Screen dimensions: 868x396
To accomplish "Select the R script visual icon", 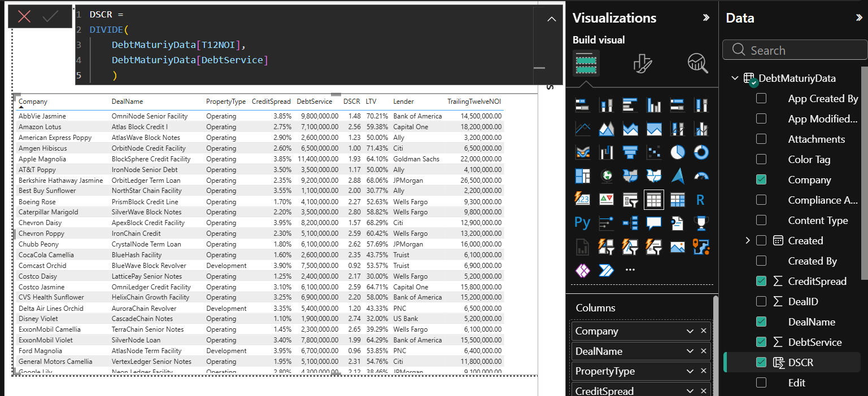I will (x=701, y=200).
